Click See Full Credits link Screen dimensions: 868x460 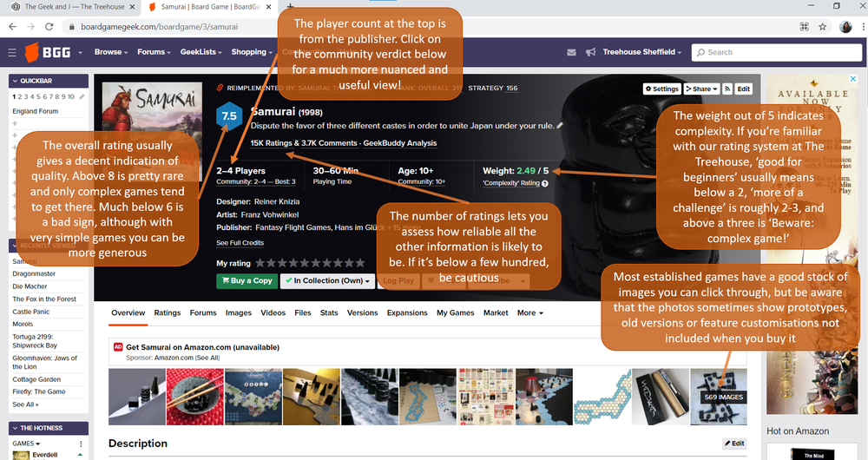pos(240,242)
